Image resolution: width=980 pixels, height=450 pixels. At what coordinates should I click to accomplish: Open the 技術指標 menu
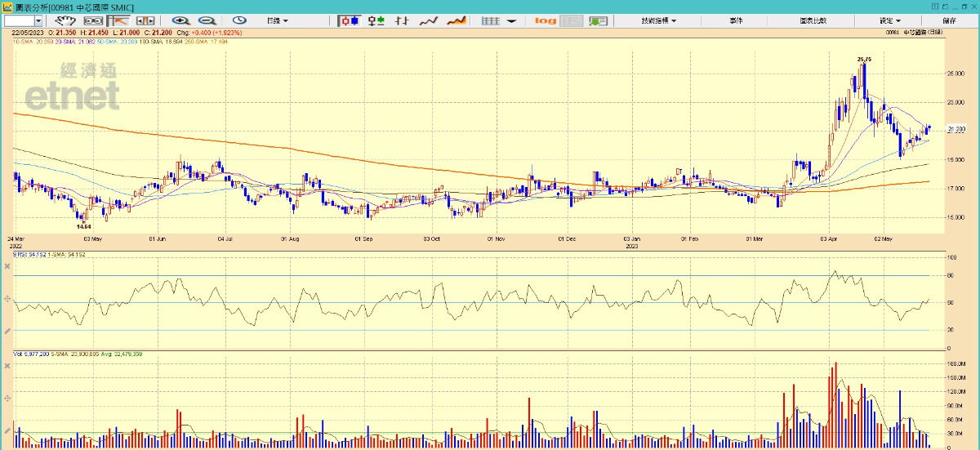tap(657, 20)
